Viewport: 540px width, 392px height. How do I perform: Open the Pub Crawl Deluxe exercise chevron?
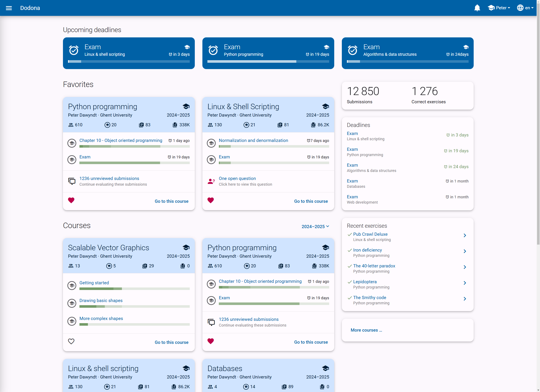point(465,235)
